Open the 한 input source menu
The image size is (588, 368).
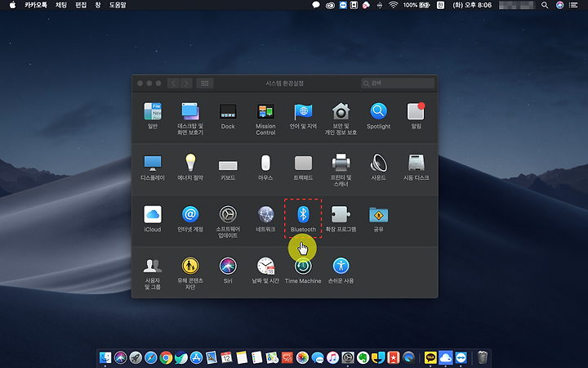[x=441, y=5]
